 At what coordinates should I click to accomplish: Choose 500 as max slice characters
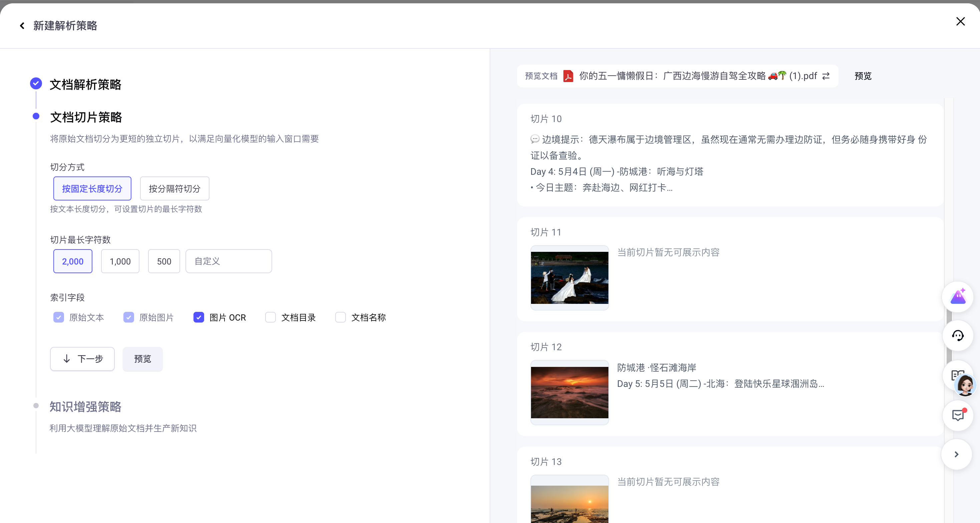pyautogui.click(x=164, y=261)
